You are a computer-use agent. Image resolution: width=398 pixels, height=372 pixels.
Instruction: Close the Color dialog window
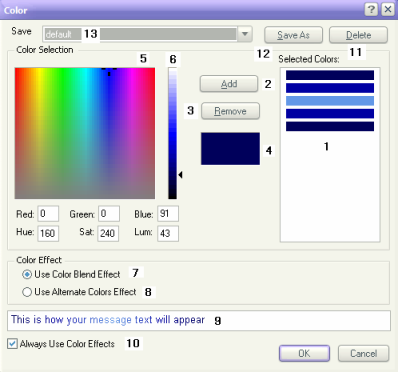(x=388, y=9)
